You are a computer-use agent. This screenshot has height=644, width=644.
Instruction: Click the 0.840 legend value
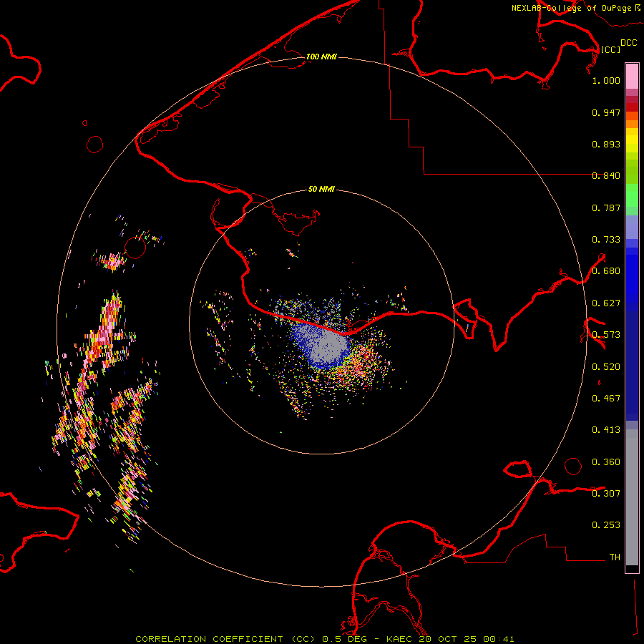606,176
